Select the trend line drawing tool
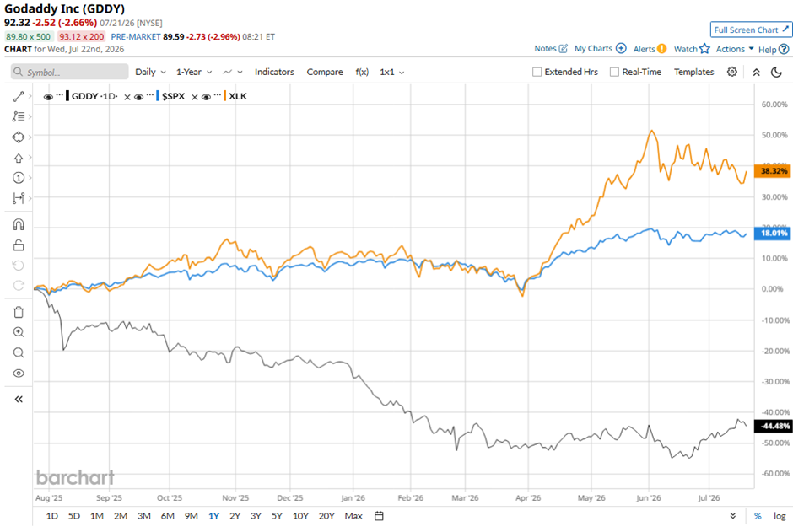Viewport: 793px width, 532px height. pos(19,96)
